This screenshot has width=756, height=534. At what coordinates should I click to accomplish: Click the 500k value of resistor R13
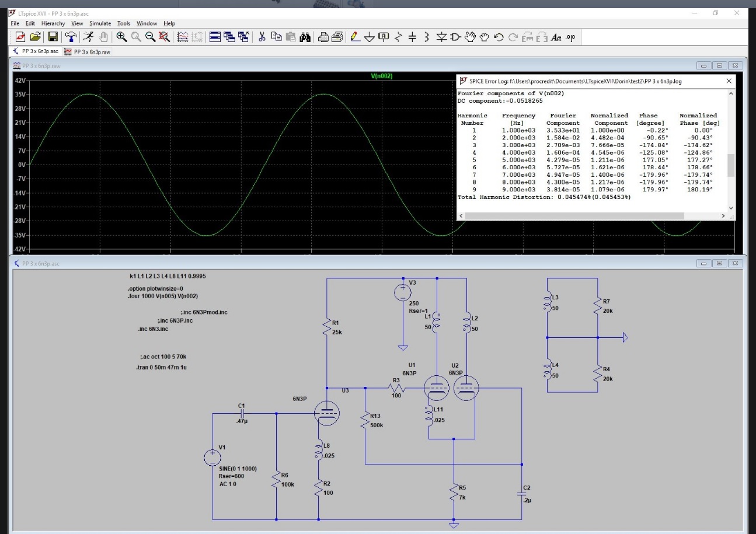point(377,425)
